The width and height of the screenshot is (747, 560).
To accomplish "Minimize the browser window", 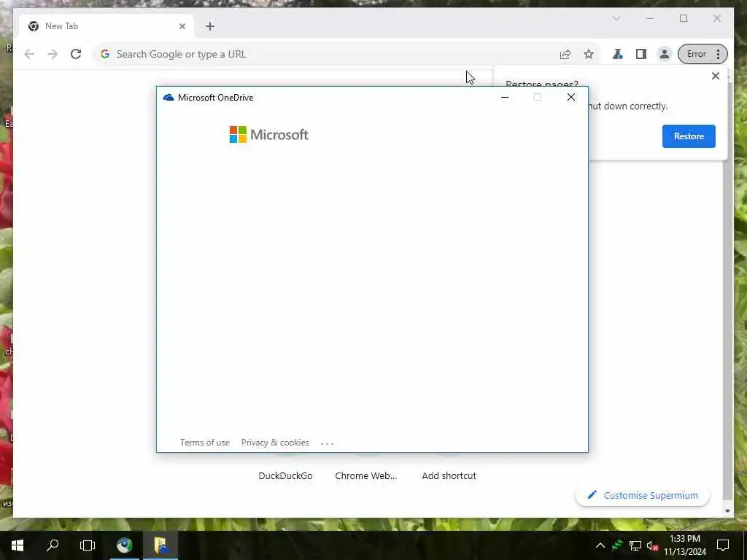I will (650, 18).
